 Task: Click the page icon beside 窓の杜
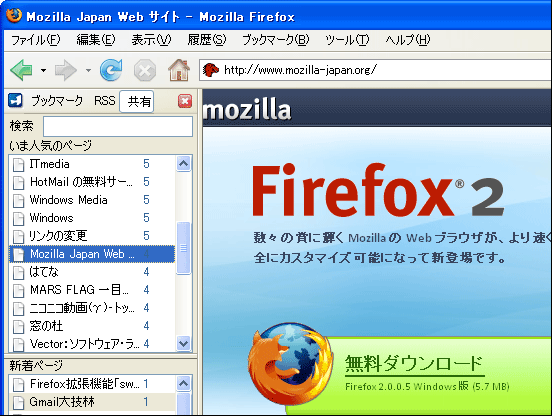pos(18,326)
